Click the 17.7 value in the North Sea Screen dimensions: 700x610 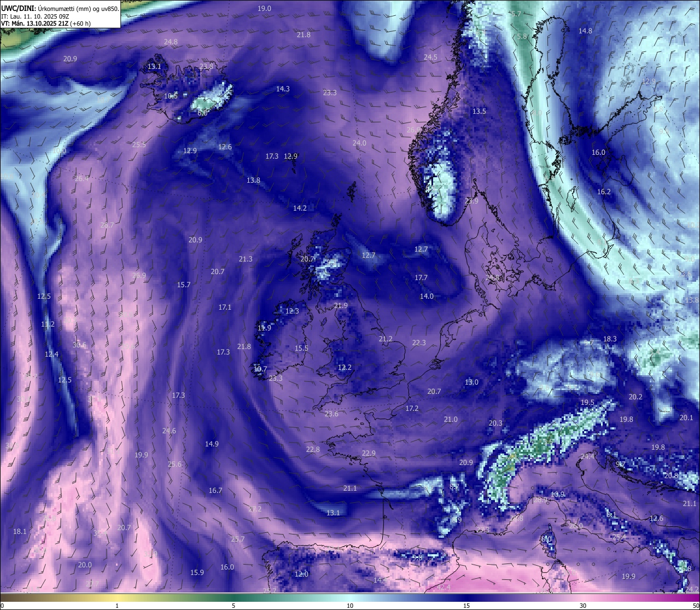point(421,277)
